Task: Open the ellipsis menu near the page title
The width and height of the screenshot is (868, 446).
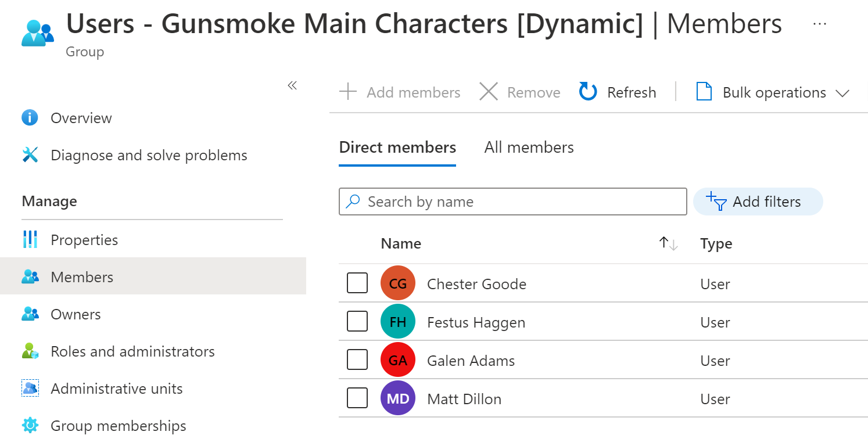Action: (x=820, y=23)
